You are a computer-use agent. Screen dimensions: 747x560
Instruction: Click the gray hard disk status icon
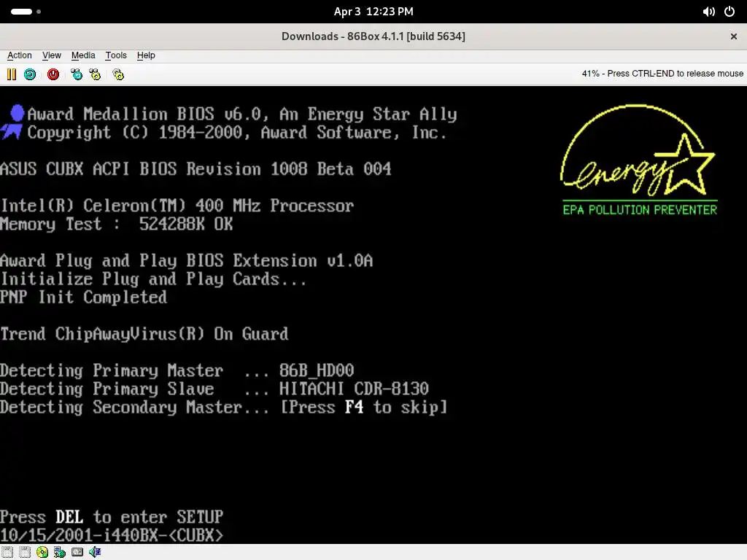pyautogui.click(x=77, y=552)
